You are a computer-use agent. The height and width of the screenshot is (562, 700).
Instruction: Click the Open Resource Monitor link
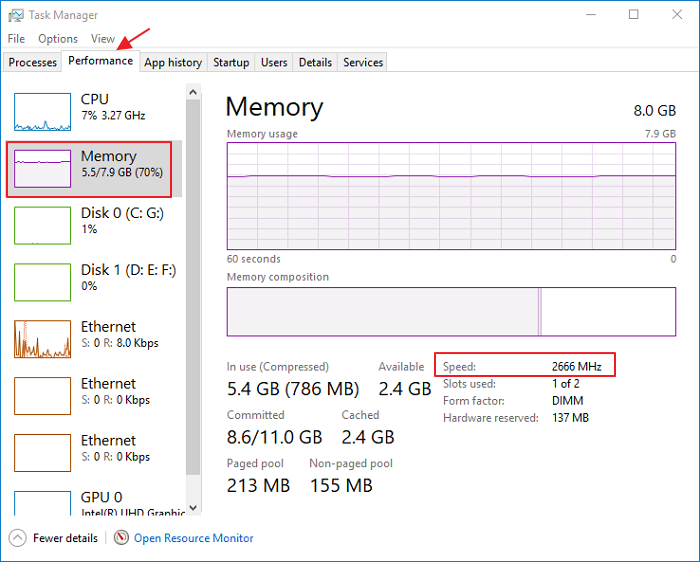point(194,538)
